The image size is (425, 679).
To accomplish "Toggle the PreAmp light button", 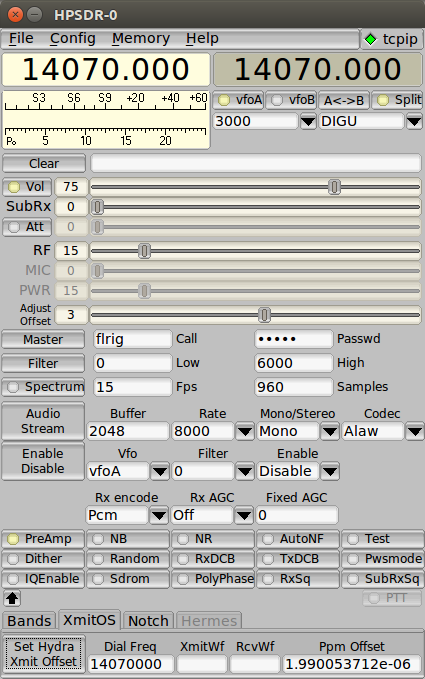I will (x=43, y=539).
